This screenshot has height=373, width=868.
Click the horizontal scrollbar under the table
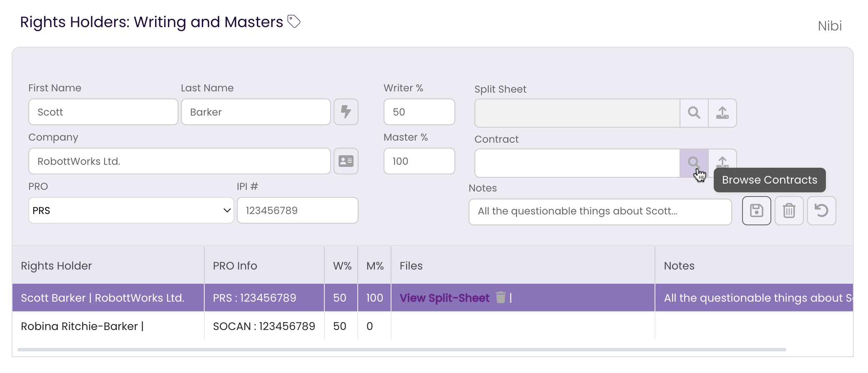tap(402, 350)
